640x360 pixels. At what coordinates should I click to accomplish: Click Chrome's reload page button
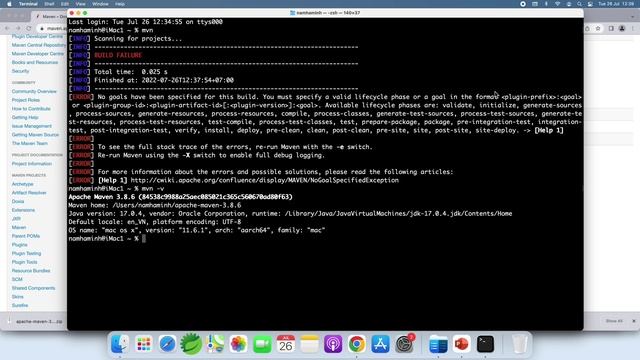coord(29,28)
